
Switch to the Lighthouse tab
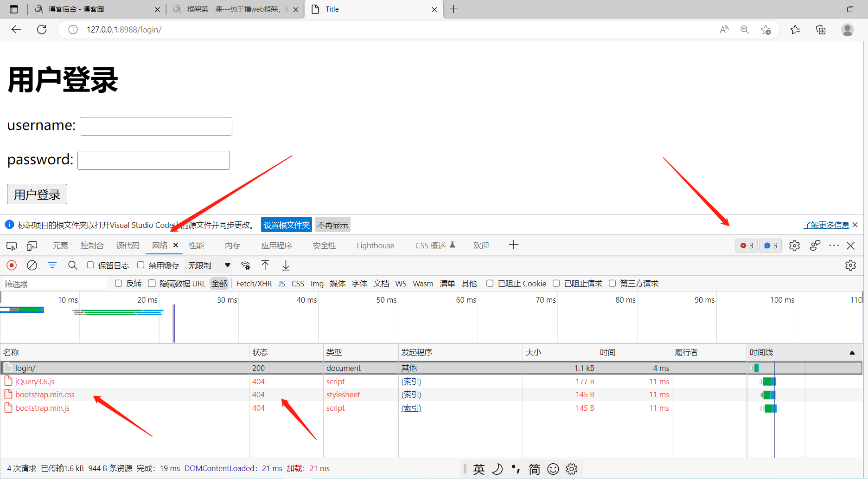375,246
